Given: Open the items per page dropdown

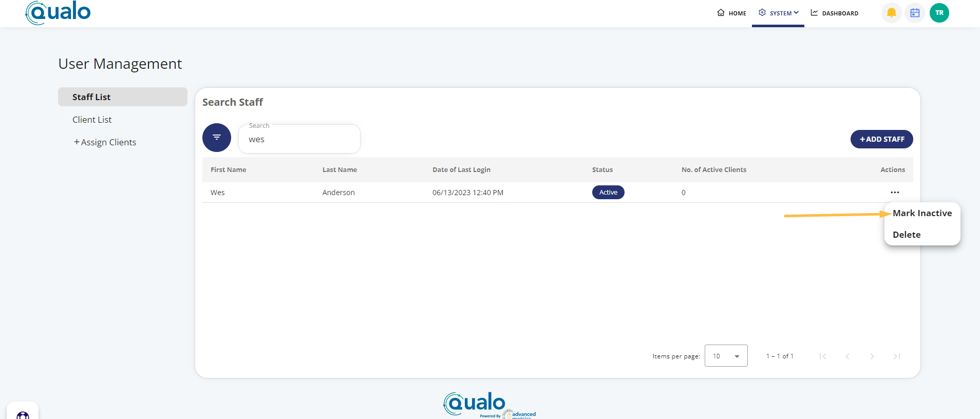Looking at the screenshot, I should click(726, 356).
